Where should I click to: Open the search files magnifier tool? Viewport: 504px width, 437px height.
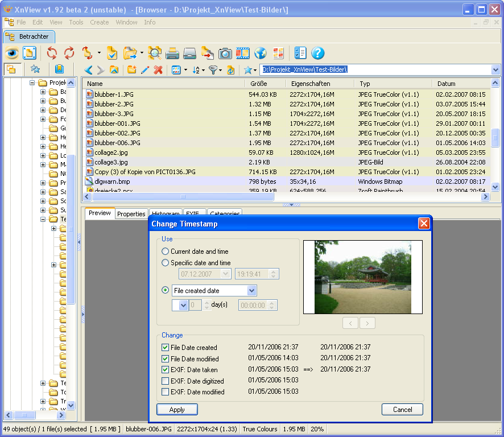[155, 53]
